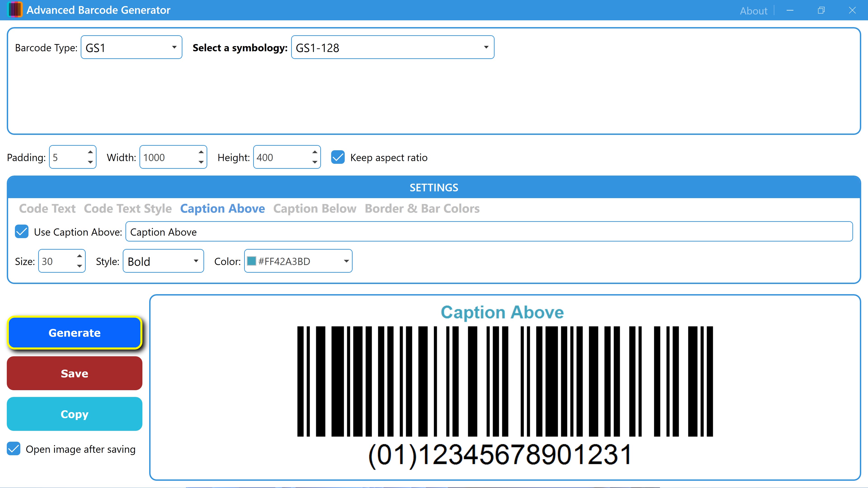Screen dimensions: 868x488
Task: Increase caption Size with up arrow
Action: [x=80, y=256]
